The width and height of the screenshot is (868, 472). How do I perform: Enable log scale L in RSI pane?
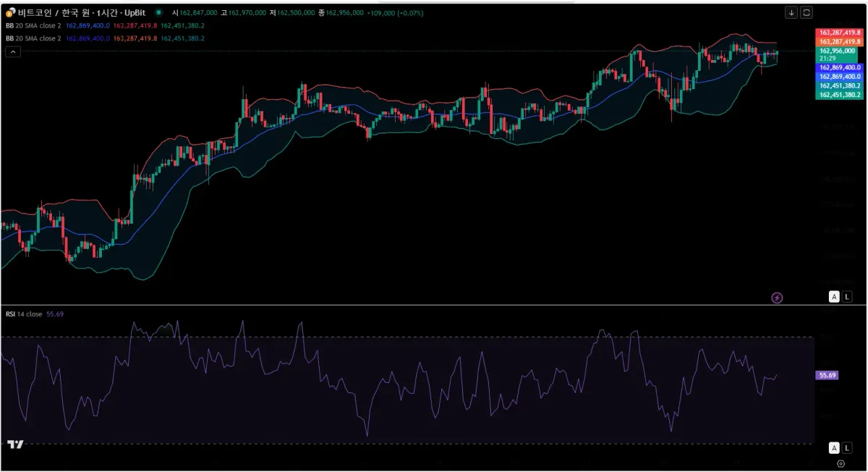(x=847, y=447)
